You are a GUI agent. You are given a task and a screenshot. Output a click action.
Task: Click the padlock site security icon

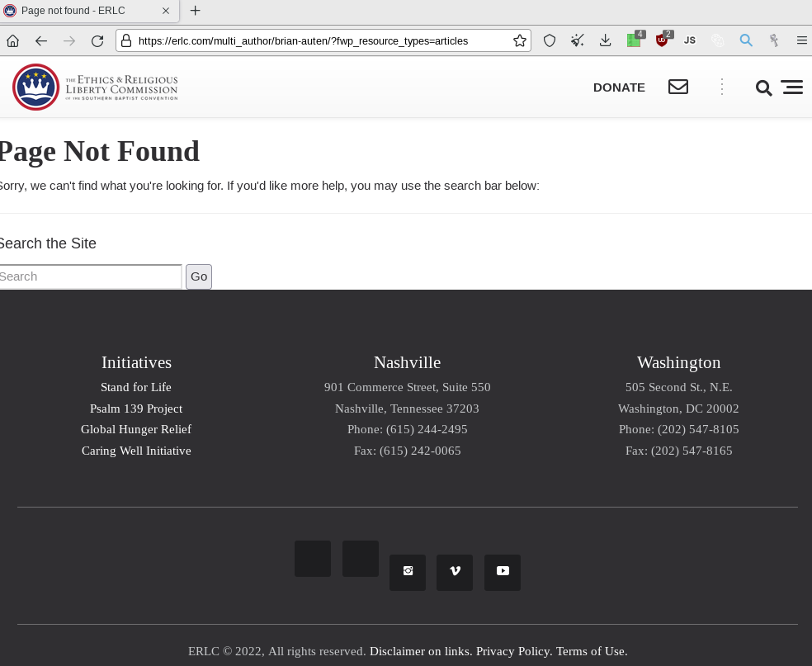pos(126,41)
